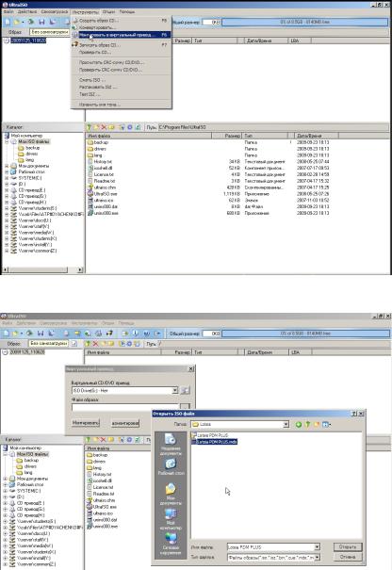Expand Мои документы node in upper catalog tree
This screenshot has width=392, height=570.
pos(7,166)
